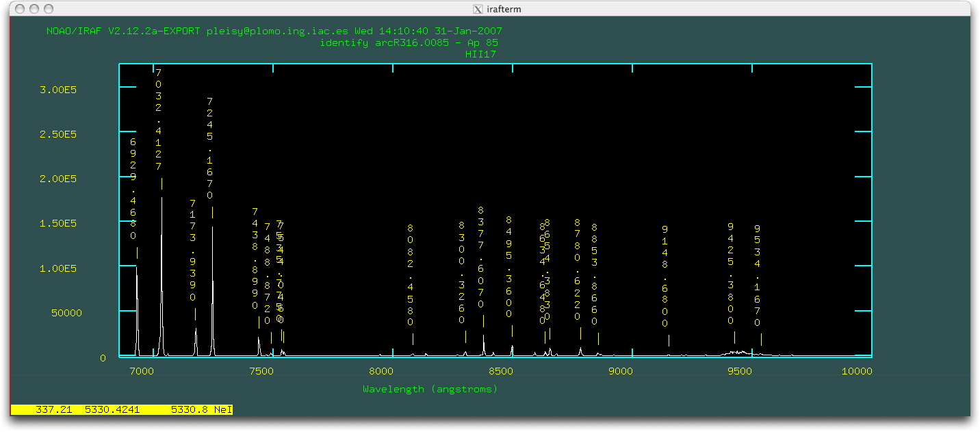
Task: Click the tick marker under 8853.8660
Action: coord(598,339)
